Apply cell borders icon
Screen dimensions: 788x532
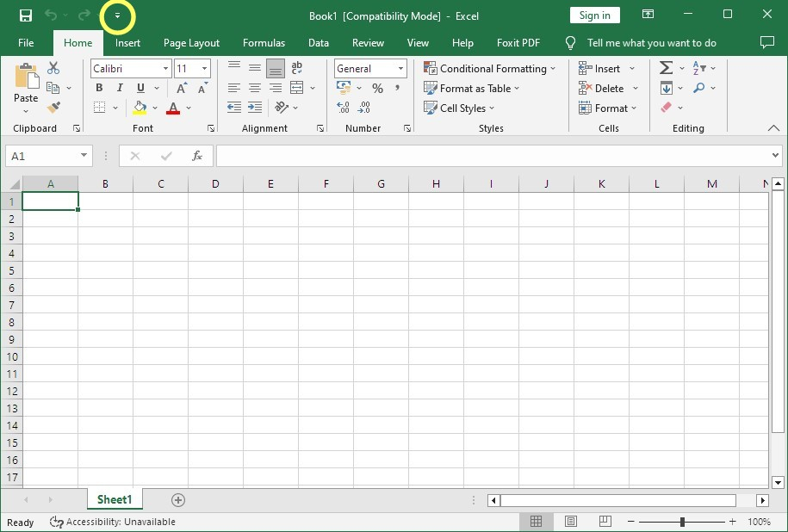[x=100, y=108]
